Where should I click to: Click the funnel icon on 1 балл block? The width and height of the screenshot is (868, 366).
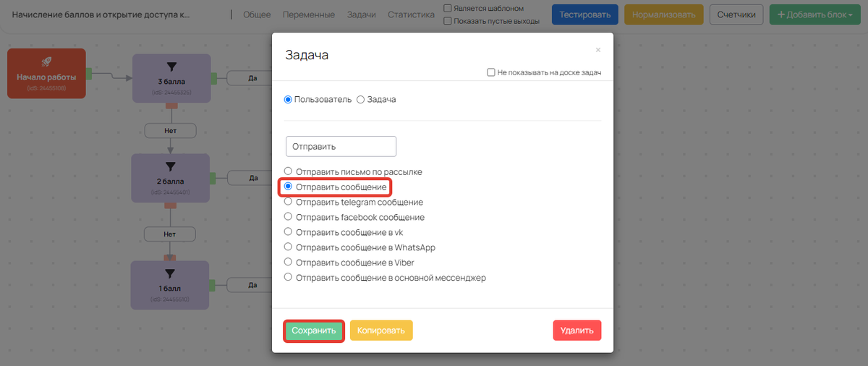(170, 273)
